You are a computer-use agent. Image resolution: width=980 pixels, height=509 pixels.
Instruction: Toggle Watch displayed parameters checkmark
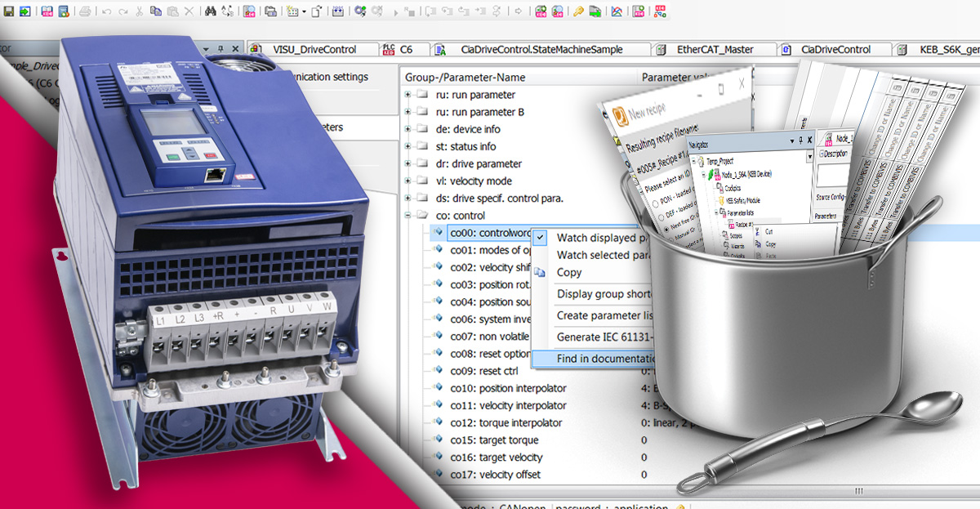pyautogui.click(x=541, y=238)
